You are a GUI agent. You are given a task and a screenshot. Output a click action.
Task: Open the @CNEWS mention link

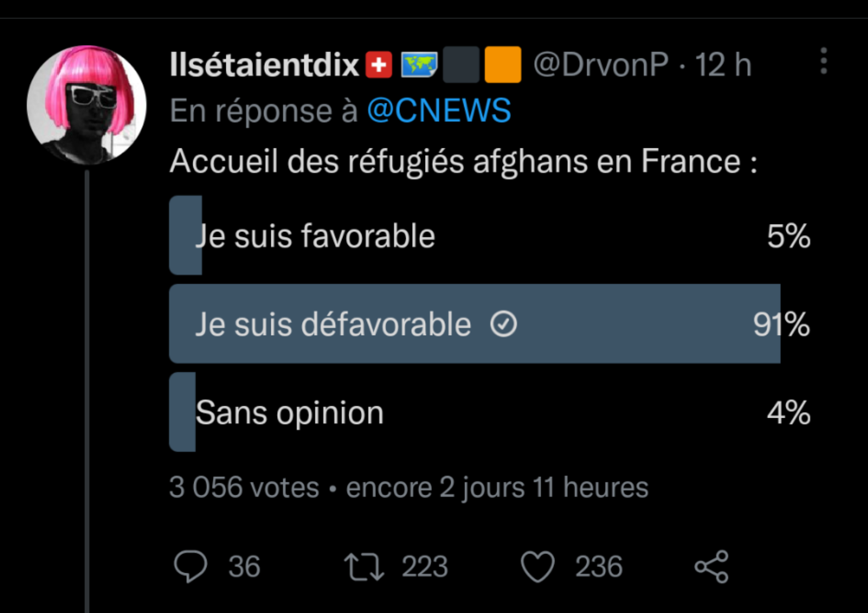pyautogui.click(x=439, y=111)
